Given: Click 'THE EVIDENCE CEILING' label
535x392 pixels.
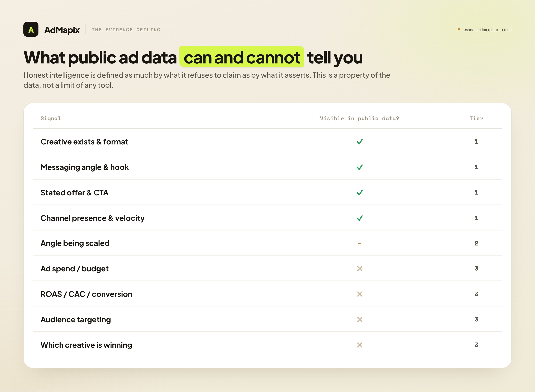Looking at the screenshot, I should pyautogui.click(x=126, y=30).
